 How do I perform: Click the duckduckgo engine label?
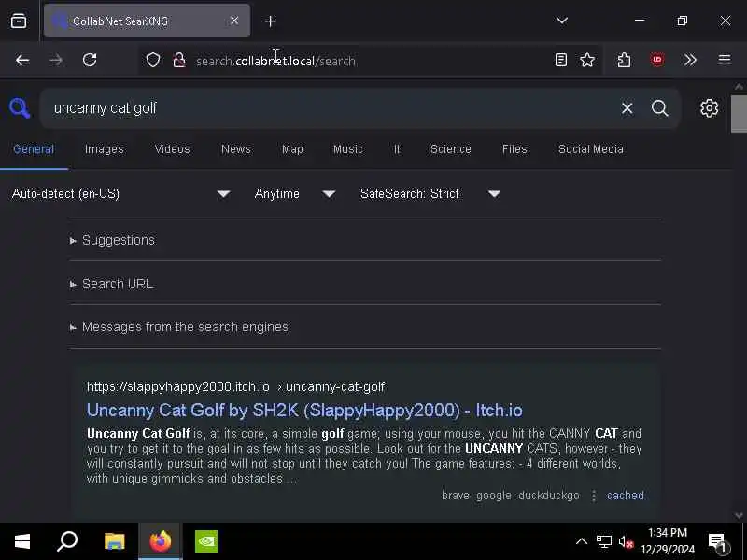tap(549, 496)
